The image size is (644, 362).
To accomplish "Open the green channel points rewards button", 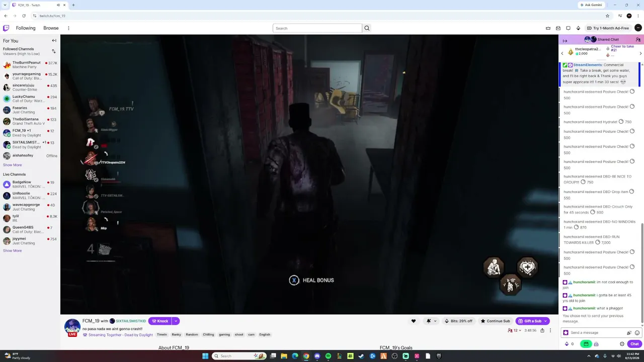I will pos(586,344).
